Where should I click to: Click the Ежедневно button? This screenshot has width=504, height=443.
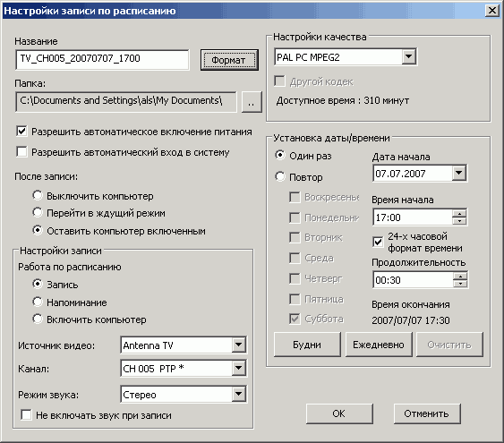coord(379,345)
